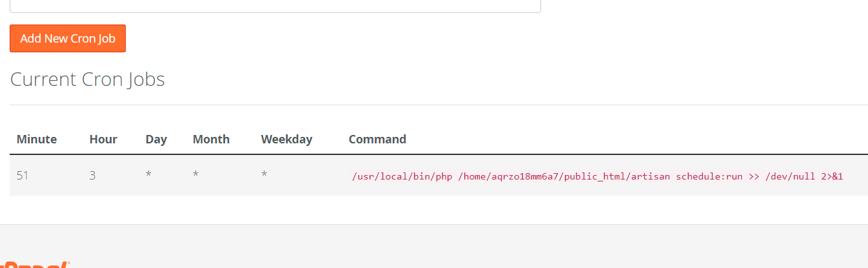Click the Current Cron Jobs heading
This screenshot has width=868, height=268.
(88, 79)
